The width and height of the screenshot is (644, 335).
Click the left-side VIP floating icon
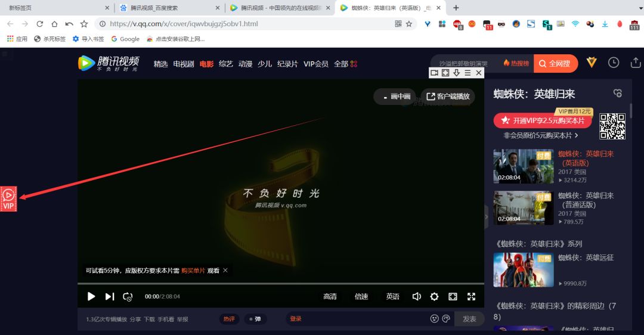pos(8,198)
